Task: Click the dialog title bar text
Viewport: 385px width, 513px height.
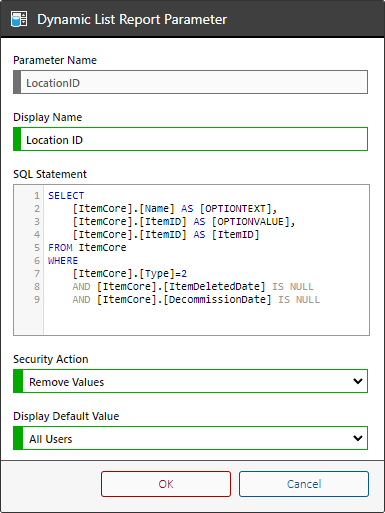Action: coord(132,19)
